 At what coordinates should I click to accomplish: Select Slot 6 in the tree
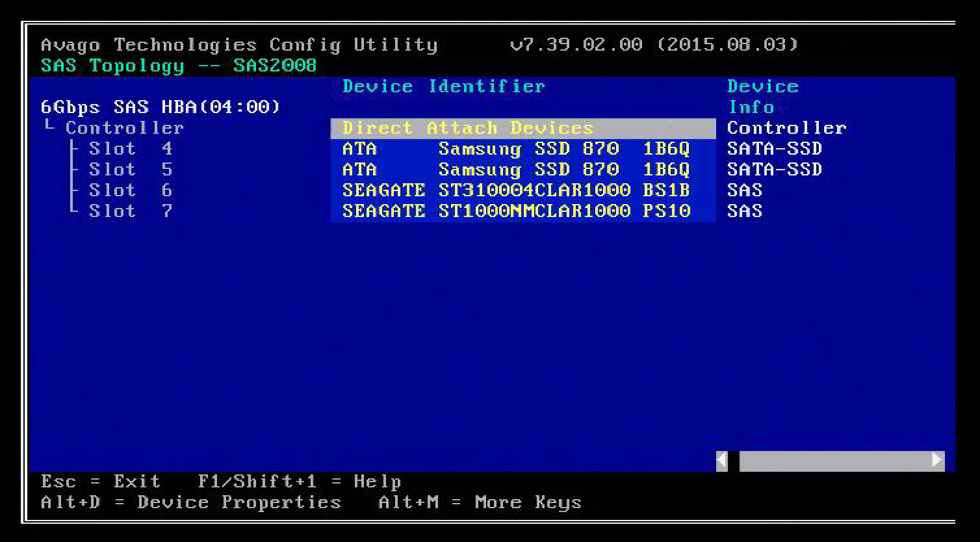(131, 190)
